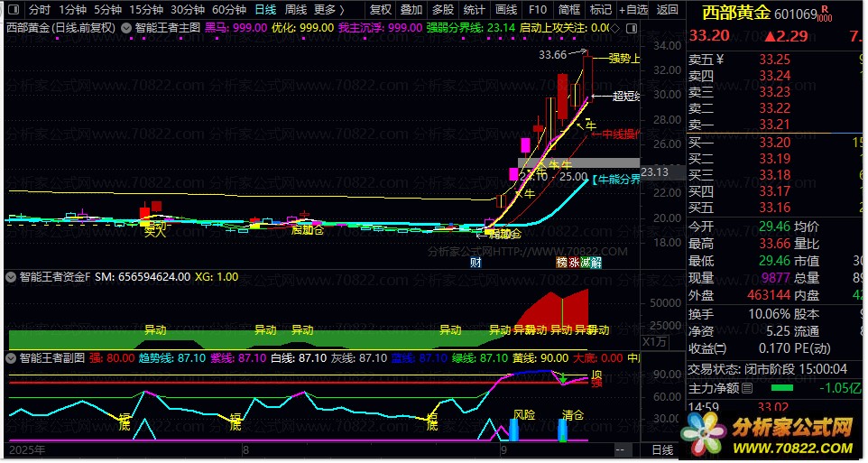This screenshot has height=463, width=868.
Task: Click the 榜 event marker below the chart
Action: point(562,263)
